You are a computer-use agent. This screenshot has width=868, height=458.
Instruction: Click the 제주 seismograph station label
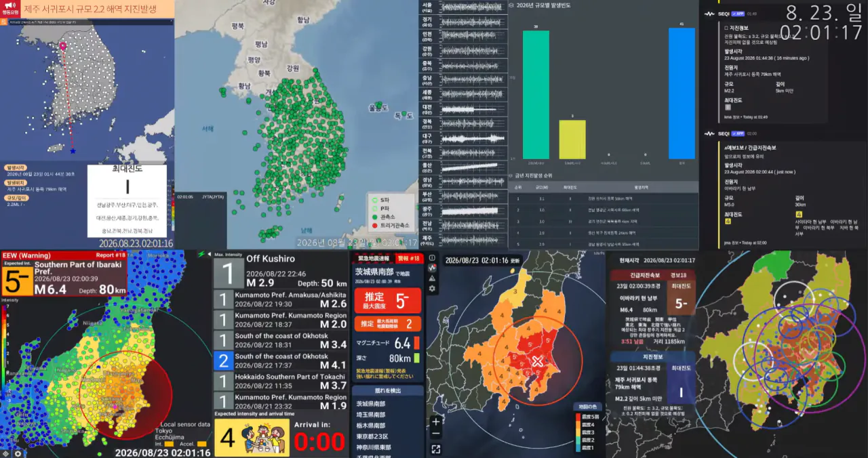[427, 238]
